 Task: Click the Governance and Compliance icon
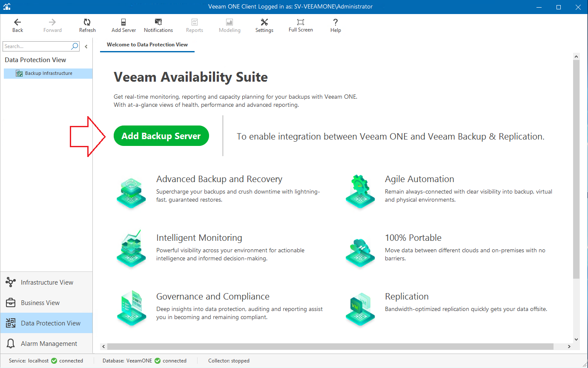point(132,309)
